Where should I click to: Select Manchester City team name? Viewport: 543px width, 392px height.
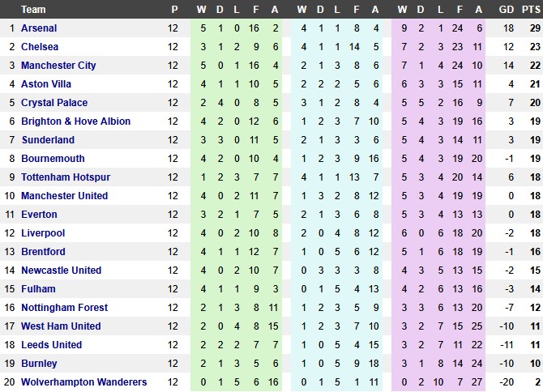coord(58,66)
